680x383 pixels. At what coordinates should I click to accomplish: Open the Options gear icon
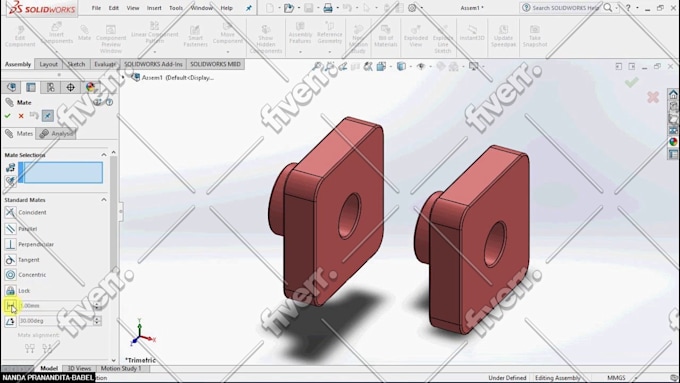click(412, 8)
